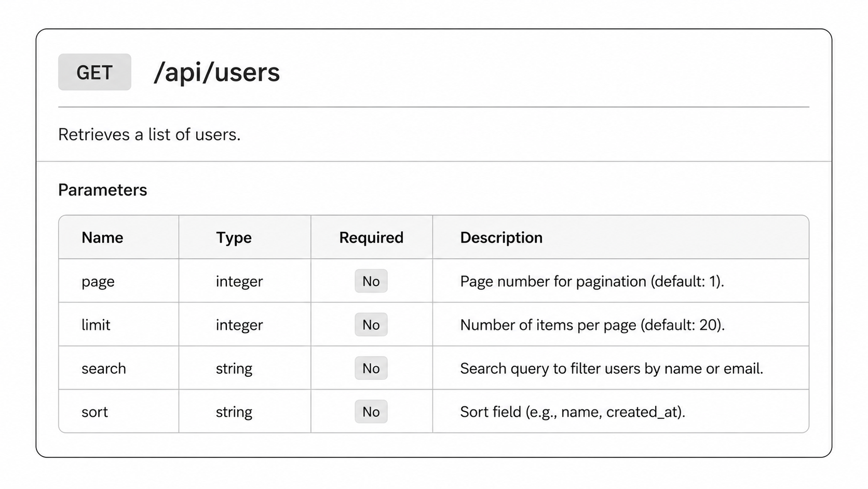Click 'Number of items per page' description
Viewport: 868px width, 489px height.
pos(592,325)
